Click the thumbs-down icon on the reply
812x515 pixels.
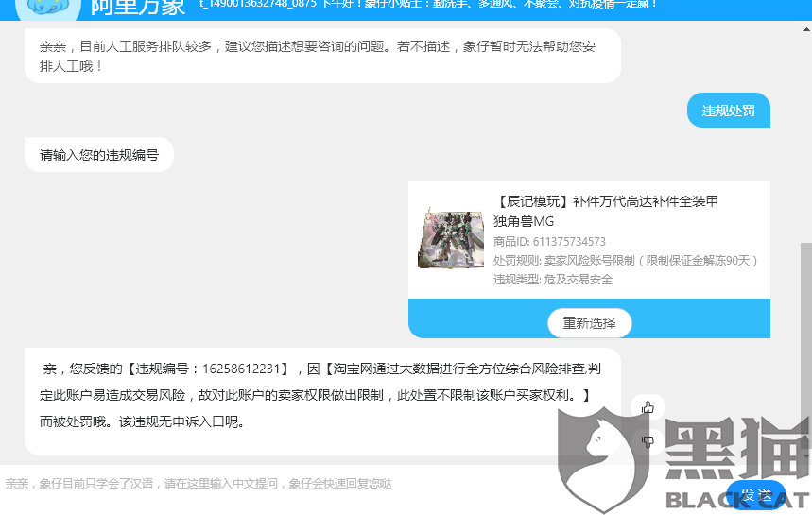click(x=648, y=441)
